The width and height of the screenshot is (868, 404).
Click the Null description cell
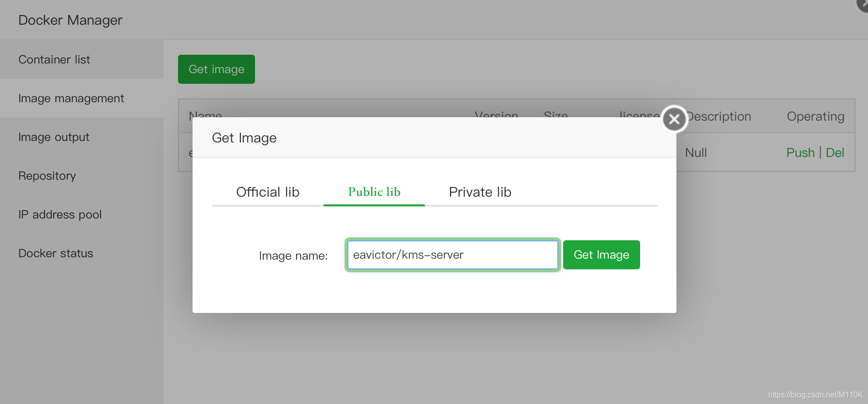pyautogui.click(x=696, y=153)
